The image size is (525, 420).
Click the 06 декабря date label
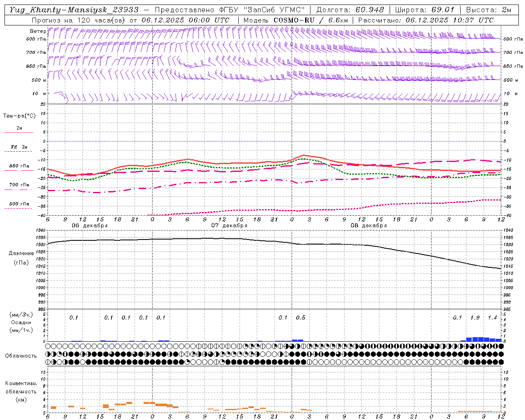pyautogui.click(x=89, y=226)
